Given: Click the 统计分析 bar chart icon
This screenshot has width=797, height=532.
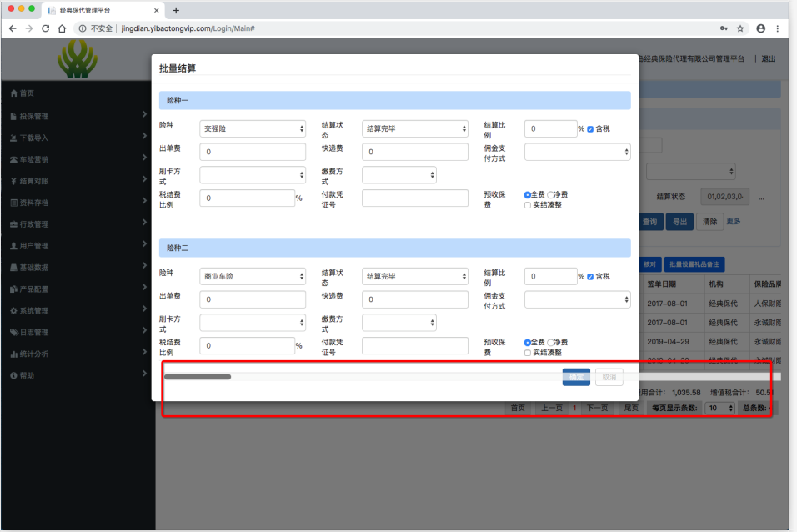Looking at the screenshot, I should pyautogui.click(x=13, y=354).
